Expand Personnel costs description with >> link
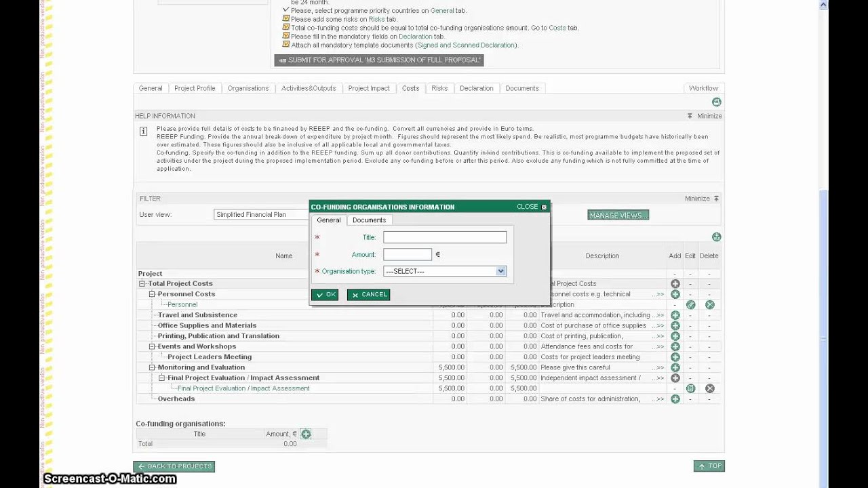868x488 pixels. point(658,294)
